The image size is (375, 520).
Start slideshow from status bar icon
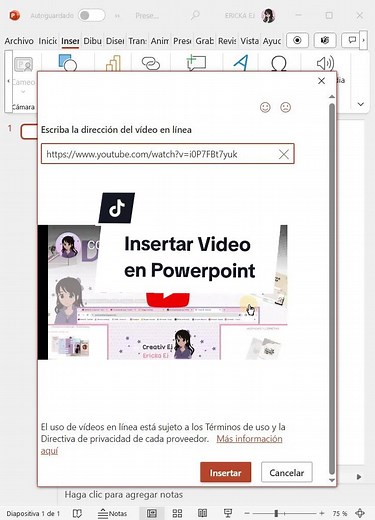(228, 513)
